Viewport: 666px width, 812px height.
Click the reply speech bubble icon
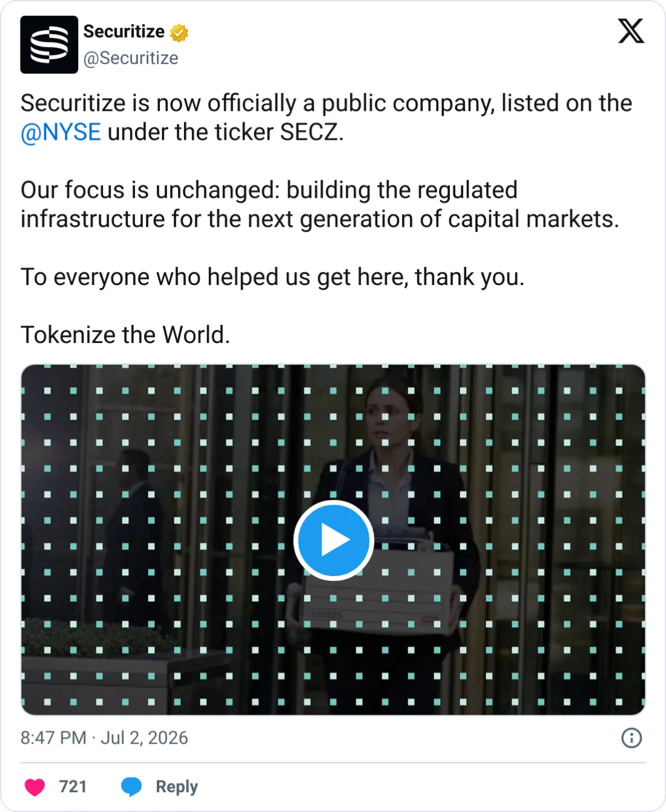pyautogui.click(x=131, y=787)
